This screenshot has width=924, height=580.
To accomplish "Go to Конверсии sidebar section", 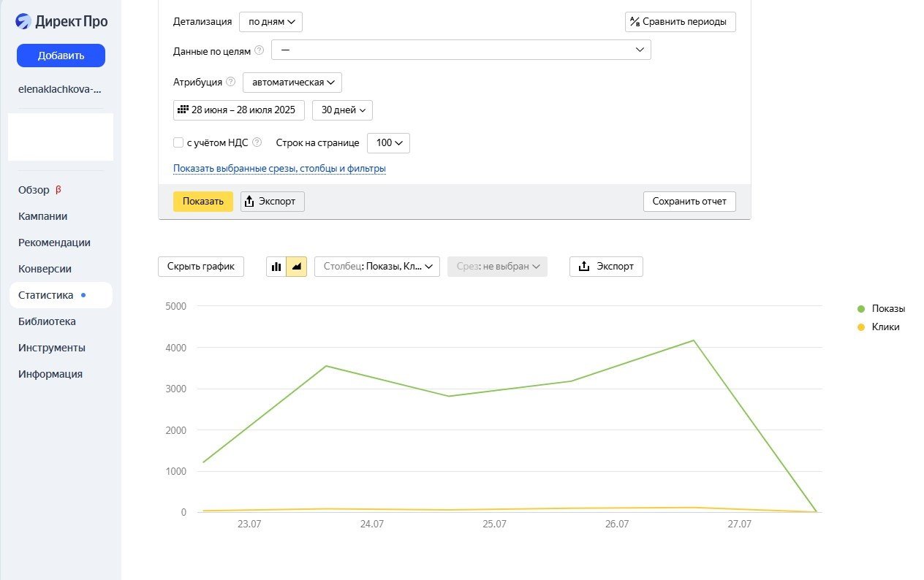I will pos(45,269).
